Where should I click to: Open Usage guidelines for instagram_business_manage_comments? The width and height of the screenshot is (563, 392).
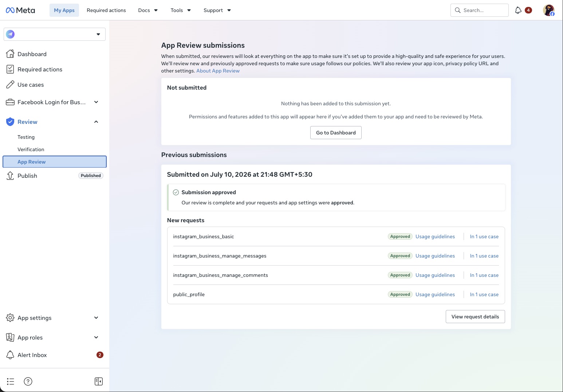[435, 275]
